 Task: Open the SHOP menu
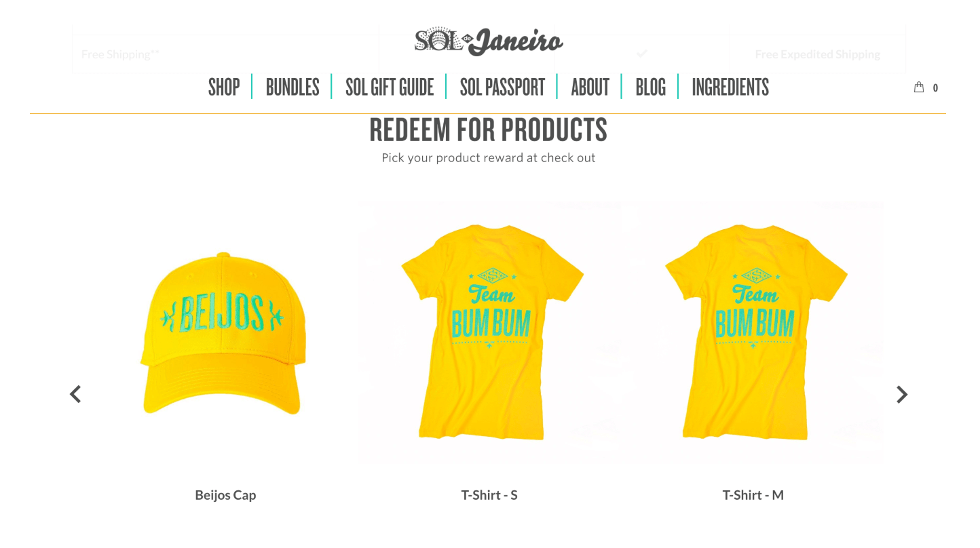pos(224,87)
